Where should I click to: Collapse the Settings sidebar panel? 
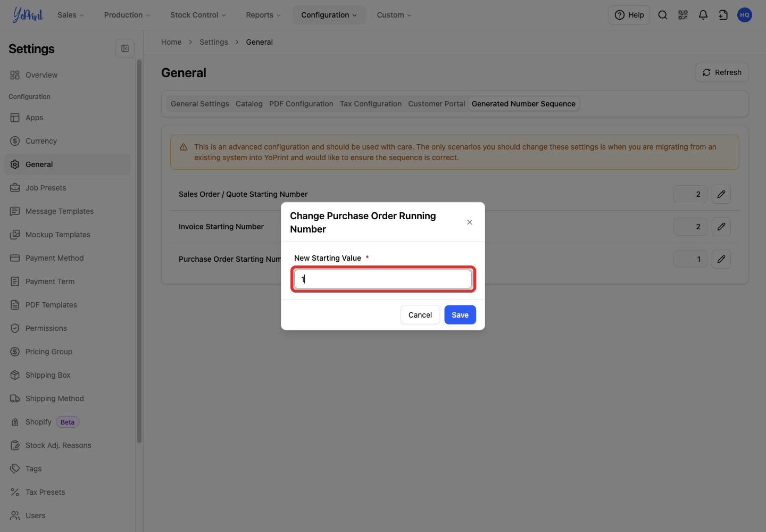pyautogui.click(x=125, y=48)
